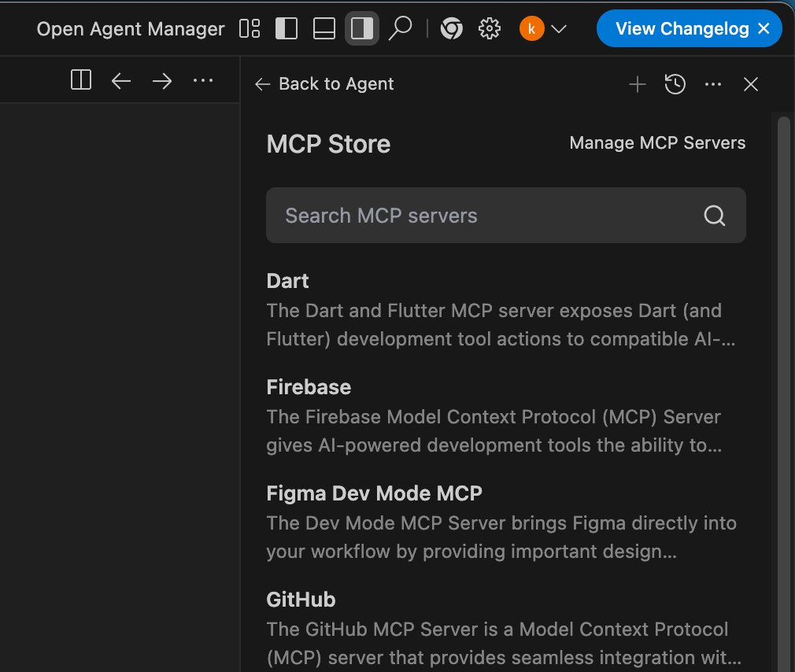Viewport: 795px width, 672px height.
Task: Toggle the bottom panel visibility
Action: pos(324,29)
